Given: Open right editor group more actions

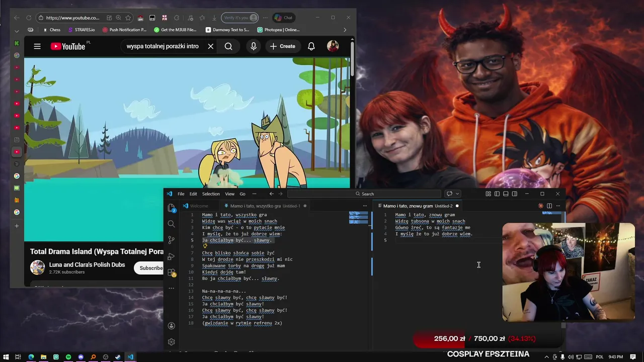Looking at the screenshot, I should [x=558, y=206].
